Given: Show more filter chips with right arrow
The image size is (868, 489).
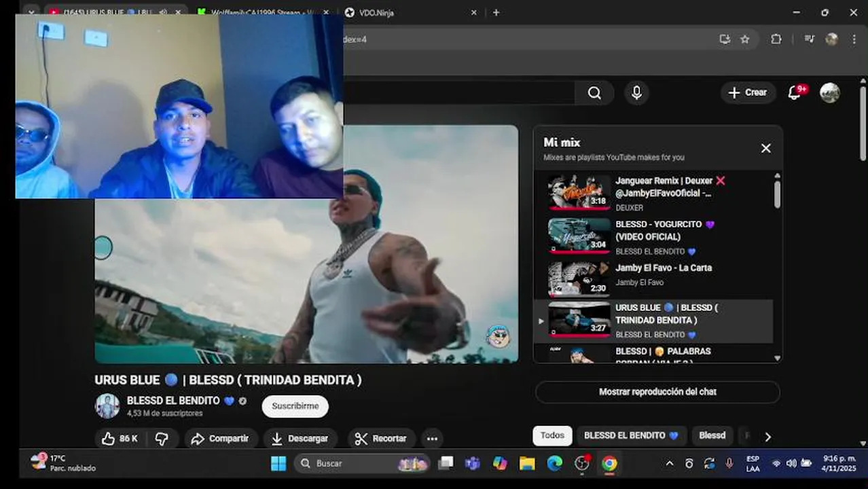Looking at the screenshot, I should pyautogui.click(x=768, y=437).
